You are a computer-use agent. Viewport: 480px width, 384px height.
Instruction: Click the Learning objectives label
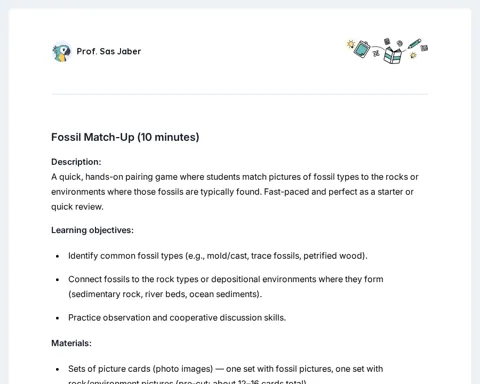pyautogui.click(x=92, y=230)
